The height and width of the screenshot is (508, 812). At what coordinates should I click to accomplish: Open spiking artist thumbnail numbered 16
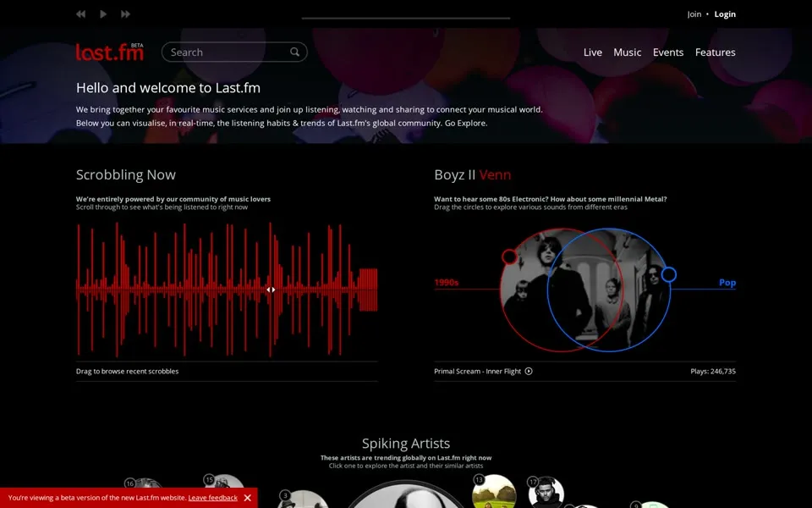click(144, 484)
